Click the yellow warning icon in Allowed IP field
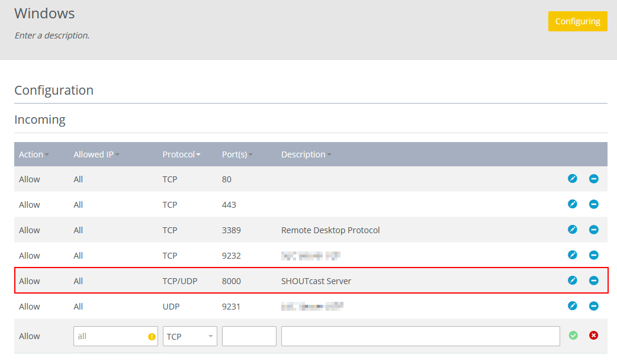 pyautogui.click(x=152, y=336)
